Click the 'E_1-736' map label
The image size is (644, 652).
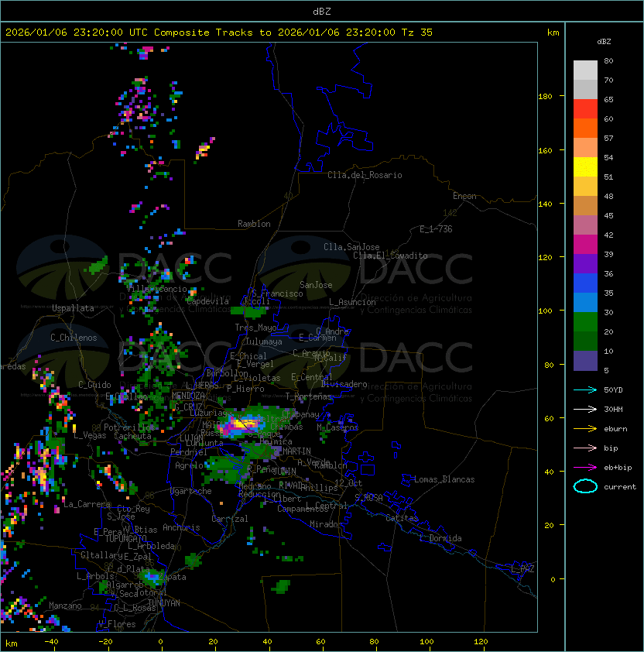[436, 229]
